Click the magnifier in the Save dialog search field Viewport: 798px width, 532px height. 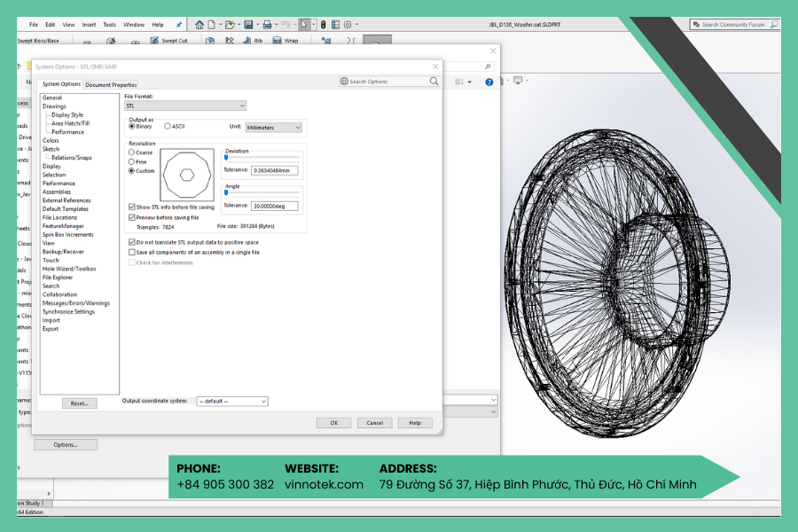click(488, 66)
